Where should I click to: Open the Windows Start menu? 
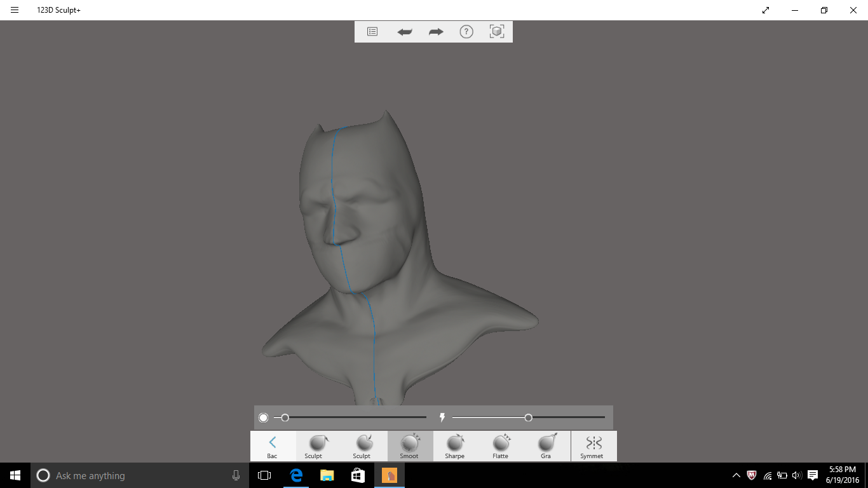[x=15, y=475]
